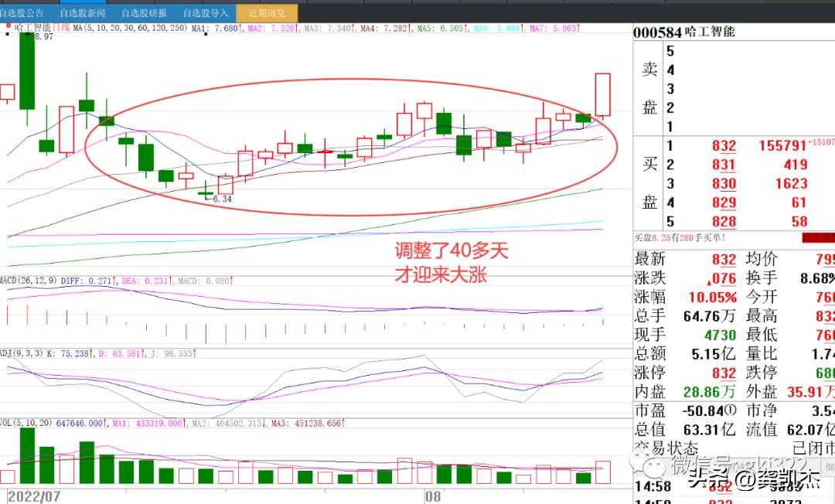Click the 买盘8.25有280手买单 alert message

pyautogui.click(x=680, y=238)
